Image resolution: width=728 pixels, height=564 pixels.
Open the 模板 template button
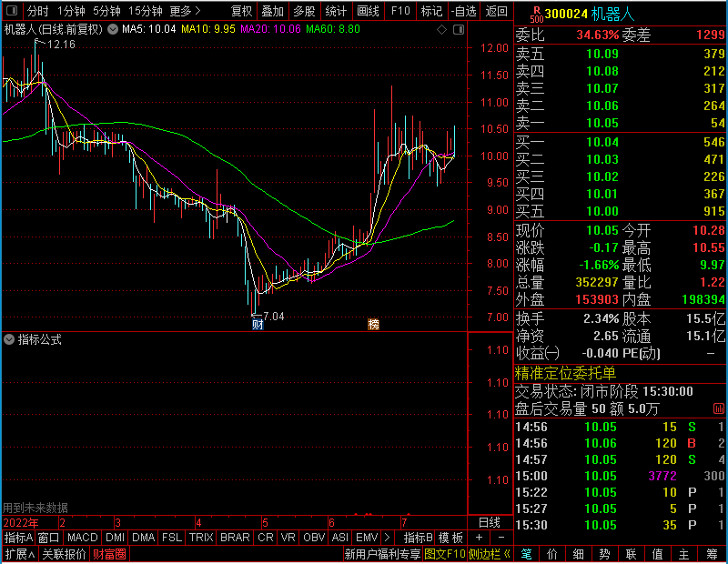coord(450,538)
